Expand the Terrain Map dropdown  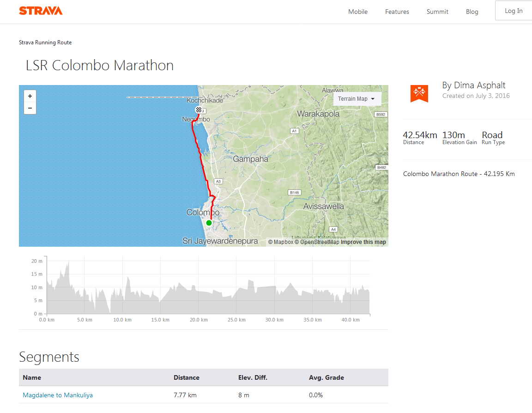pos(357,99)
